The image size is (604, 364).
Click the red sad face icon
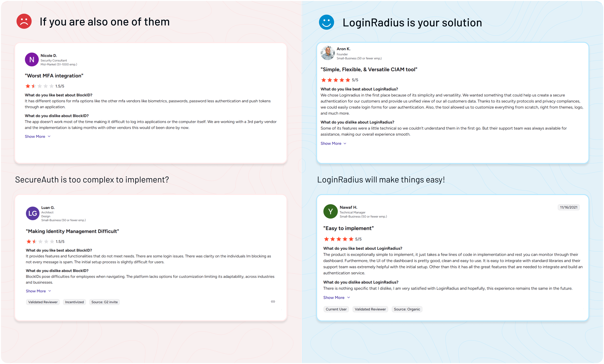coord(24,21)
